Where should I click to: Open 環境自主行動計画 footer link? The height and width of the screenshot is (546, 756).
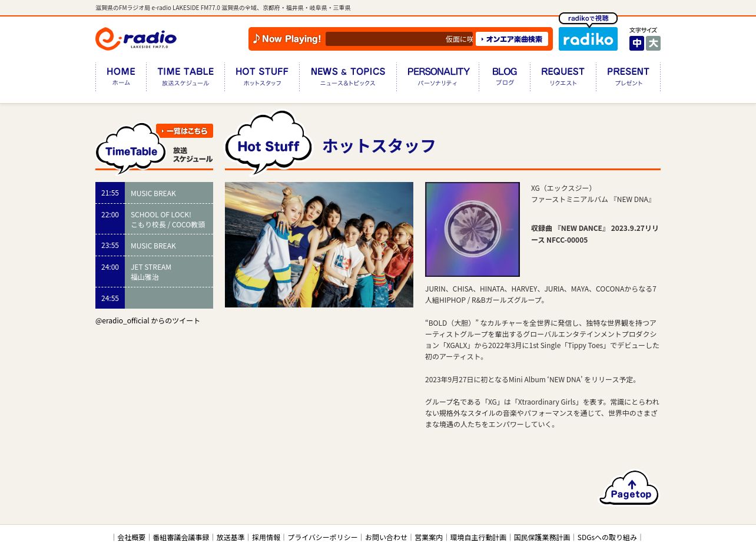pos(478,537)
